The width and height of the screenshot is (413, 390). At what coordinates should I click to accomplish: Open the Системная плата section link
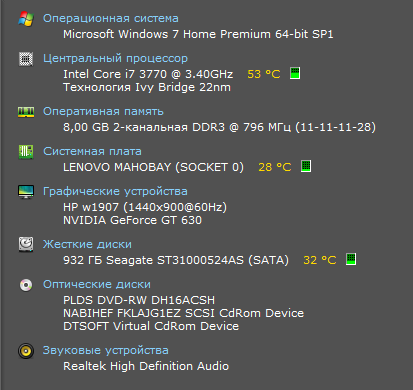92,151
